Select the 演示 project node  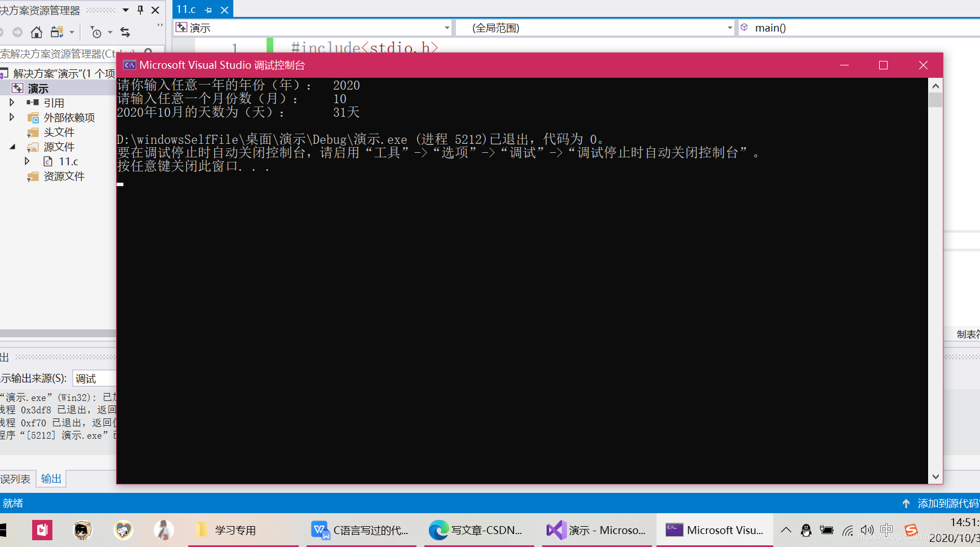click(38, 89)
